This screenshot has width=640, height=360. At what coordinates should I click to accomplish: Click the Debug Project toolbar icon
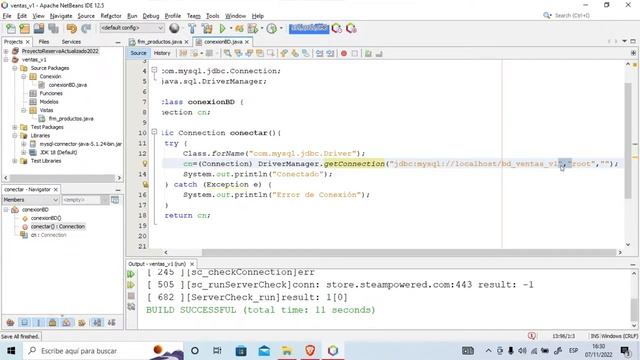[x=239, y=29]
